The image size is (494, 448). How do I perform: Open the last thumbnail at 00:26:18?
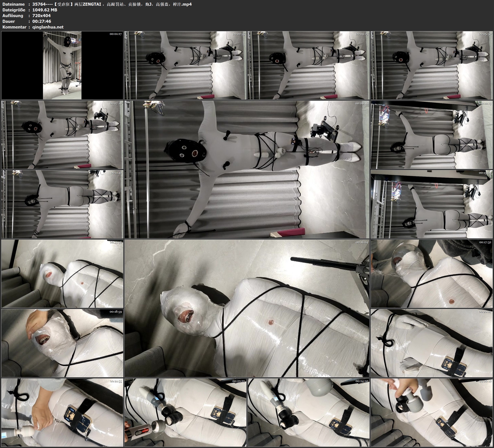coord(432,412)
